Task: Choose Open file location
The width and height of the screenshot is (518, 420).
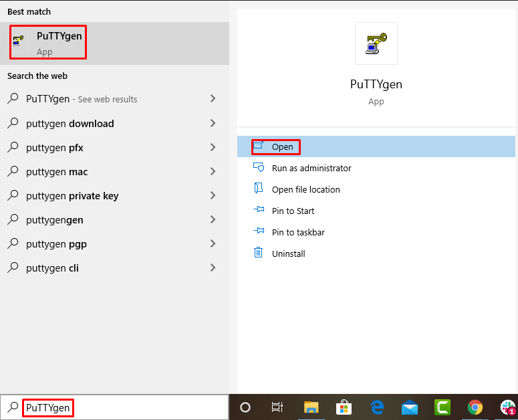Action: 376,189
